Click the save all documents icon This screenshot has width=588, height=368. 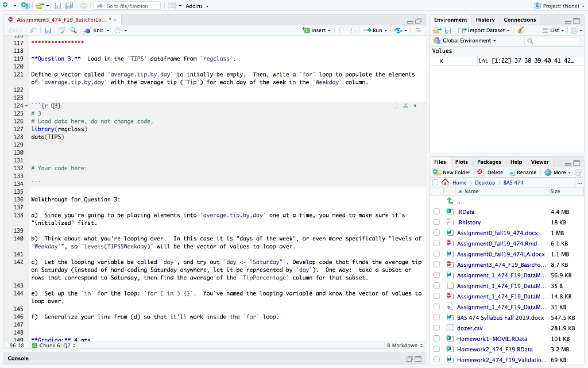pyautogui.click(x=69, y=6)
